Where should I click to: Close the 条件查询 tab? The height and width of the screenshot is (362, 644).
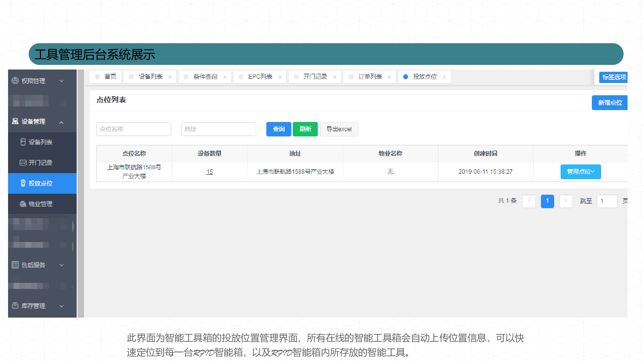point(225,77)
